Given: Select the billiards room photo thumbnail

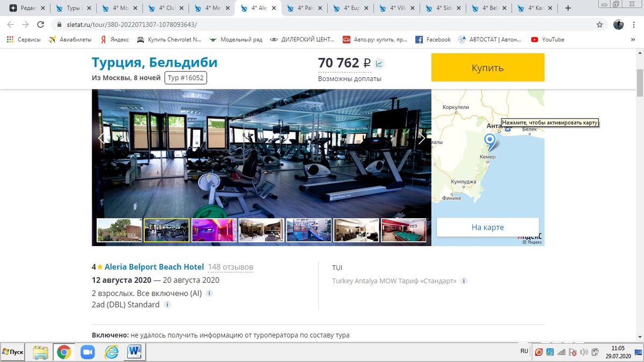Looking at the screenshot, I should click(404, 230).
